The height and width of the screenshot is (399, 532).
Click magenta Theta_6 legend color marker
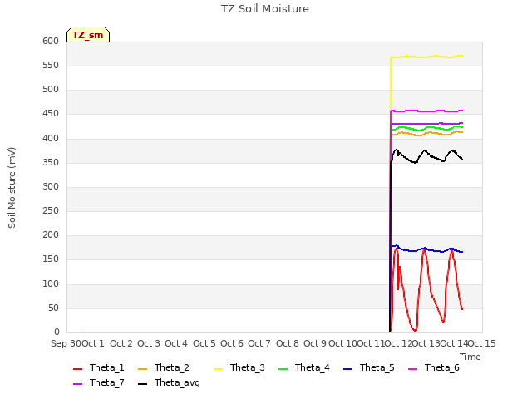pos(412,369)
